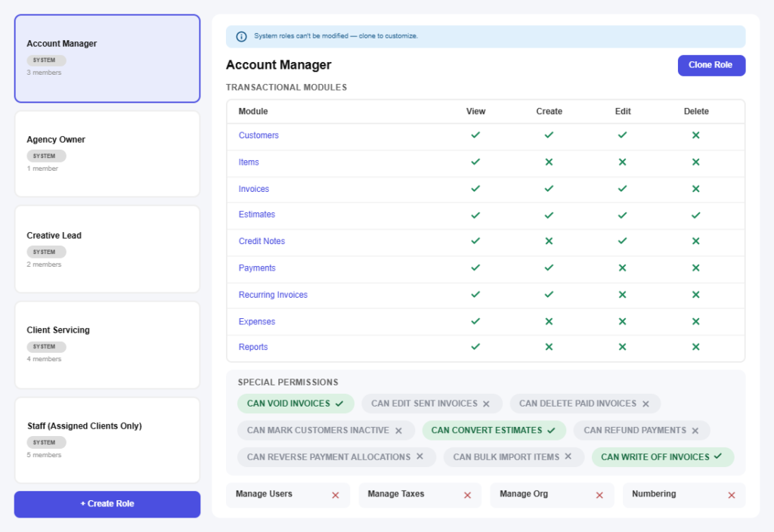
Task: Click the Clone Role button
Action: (711, 65)
